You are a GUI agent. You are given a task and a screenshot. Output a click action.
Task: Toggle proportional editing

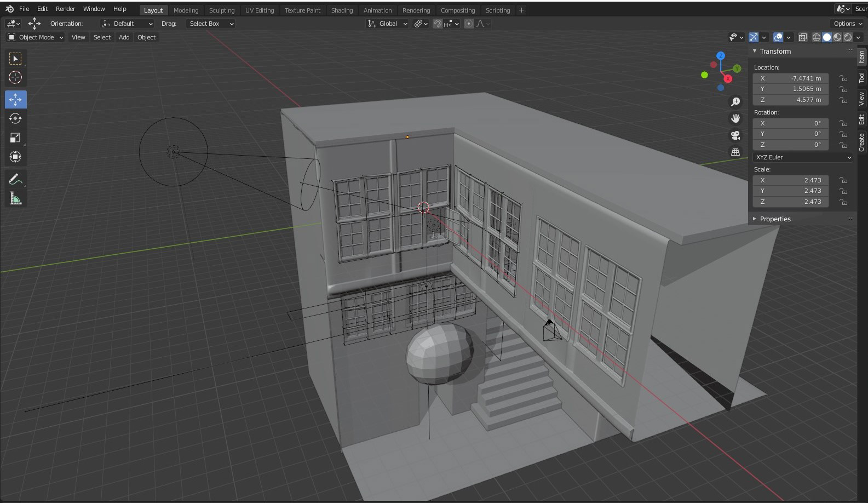pos(469,24)
